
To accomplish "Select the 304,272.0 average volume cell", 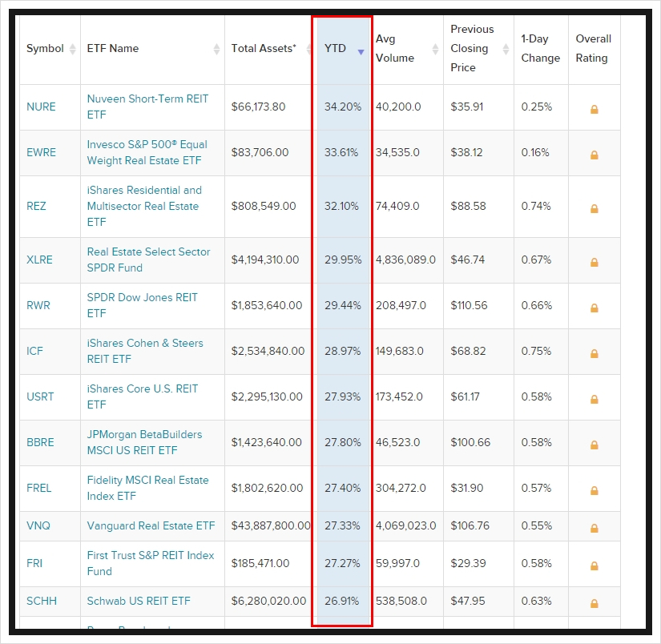I will pos(401,488).
